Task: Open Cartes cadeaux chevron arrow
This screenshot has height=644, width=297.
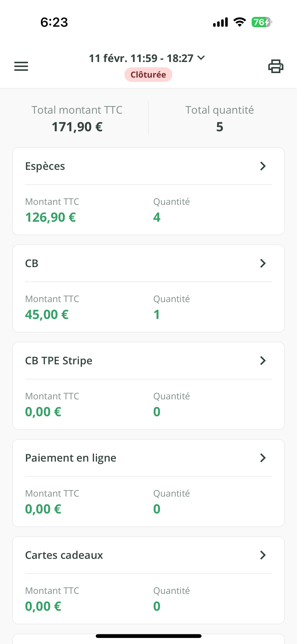Action: coord(263,555)
